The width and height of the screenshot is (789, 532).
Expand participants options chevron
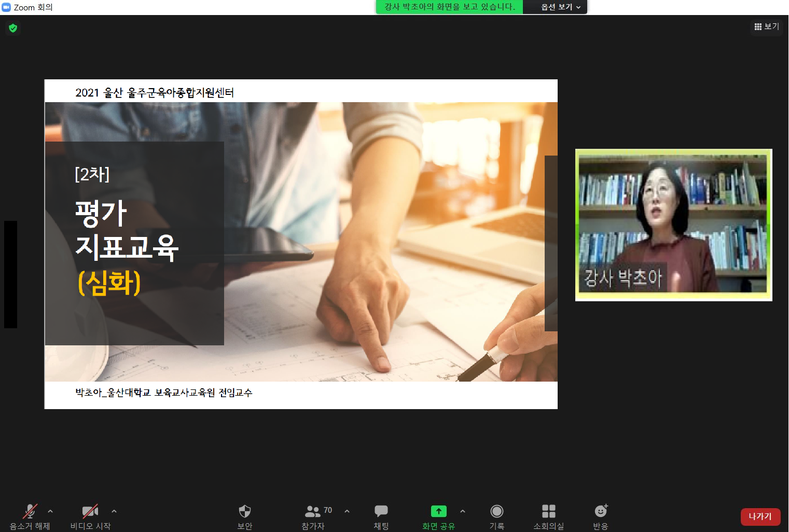(x=347, y=511)
